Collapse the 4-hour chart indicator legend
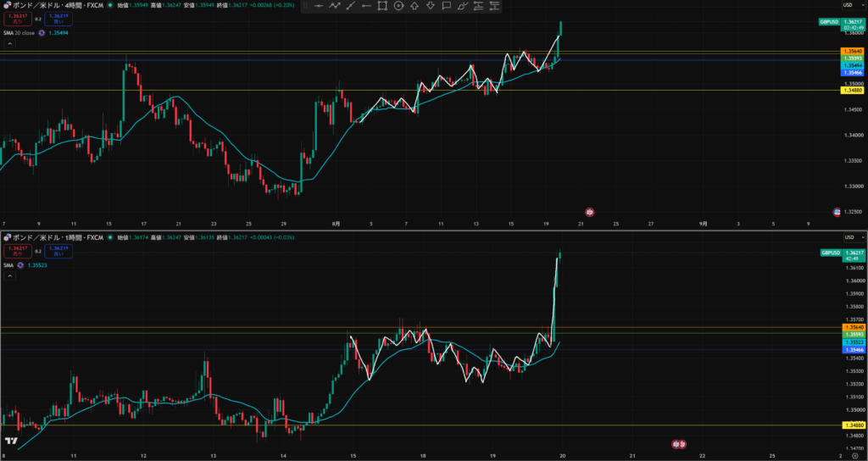 click(x=10, y=43)
